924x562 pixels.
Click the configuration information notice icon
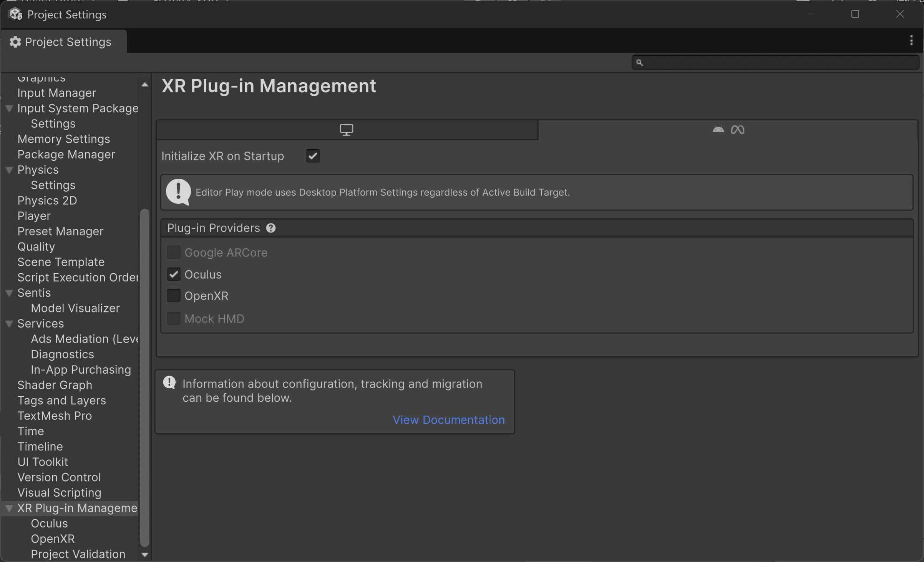[x=169, y=382]
